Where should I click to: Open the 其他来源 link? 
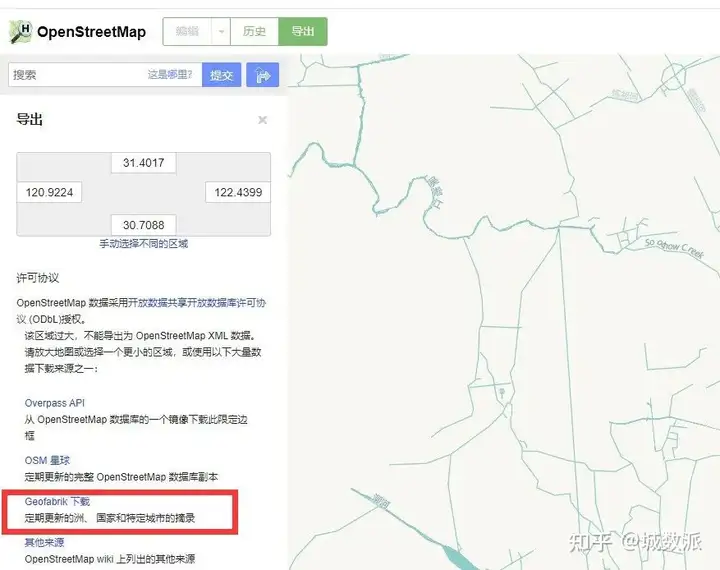[x=44, y=542]
